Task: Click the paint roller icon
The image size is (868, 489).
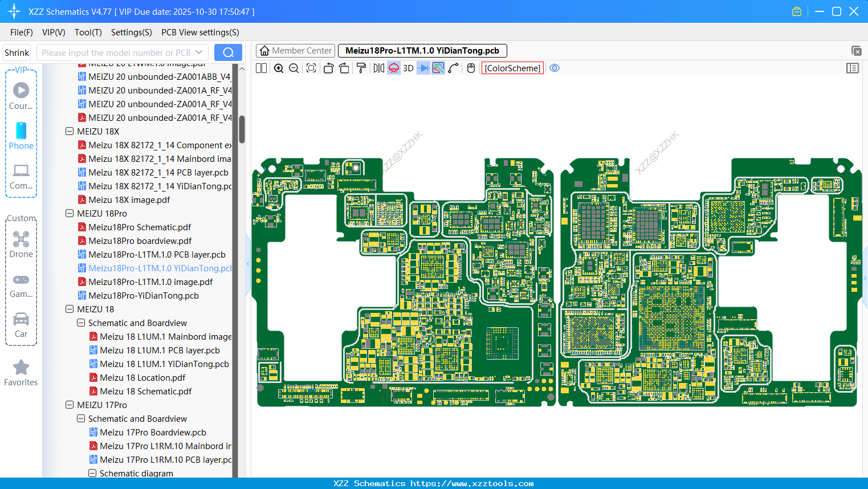Action: [x=361, y=68]
